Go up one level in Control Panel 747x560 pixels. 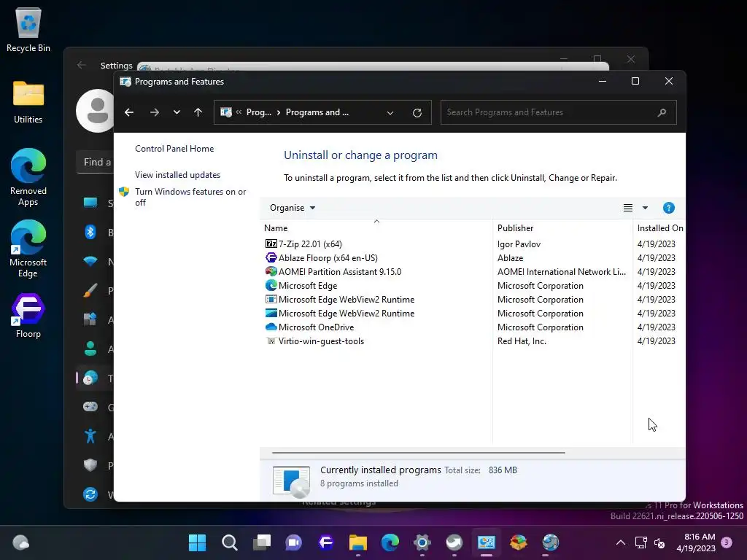[198, 112]
